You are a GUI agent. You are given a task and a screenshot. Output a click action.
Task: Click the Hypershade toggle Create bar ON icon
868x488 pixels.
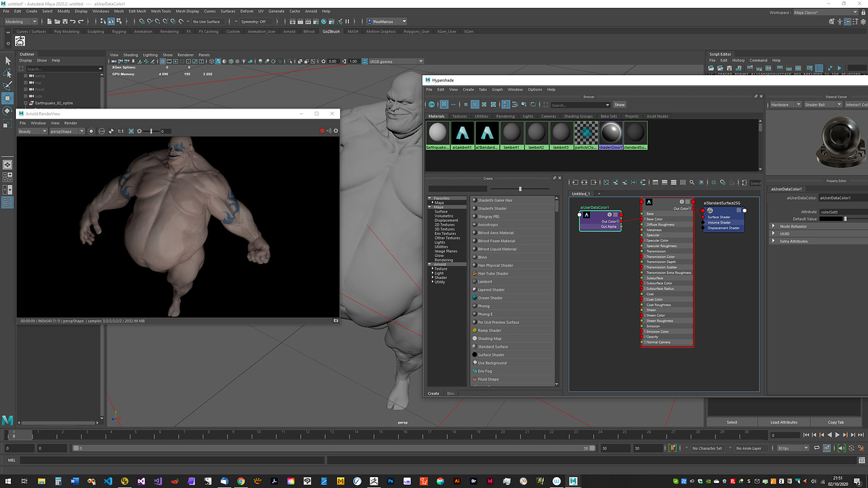coord(431,104)
